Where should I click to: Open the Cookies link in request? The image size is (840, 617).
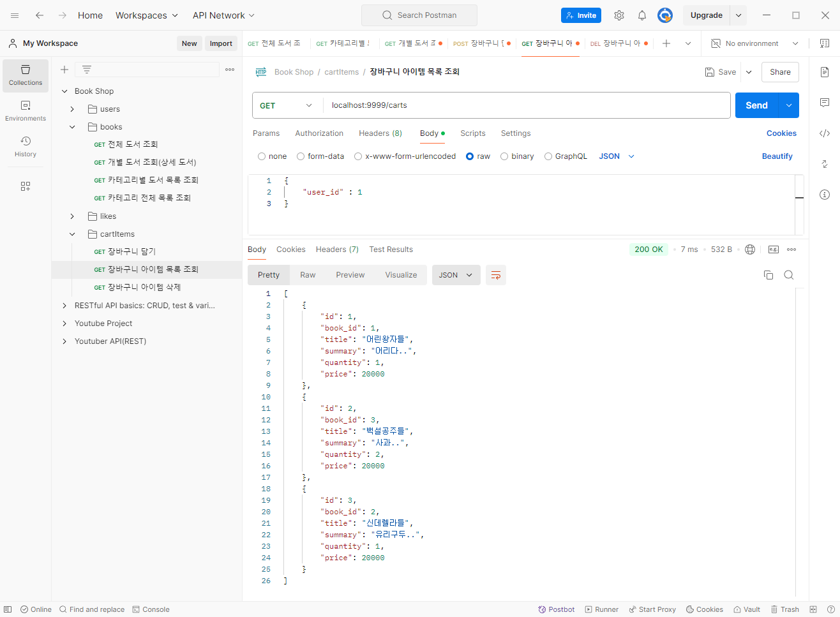781,133
